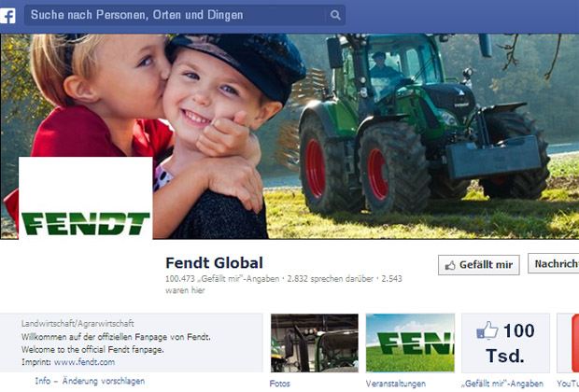The image size is (579, 392).
Task: Open the www.fendt.com imprint link
Action: coord(85,362)
